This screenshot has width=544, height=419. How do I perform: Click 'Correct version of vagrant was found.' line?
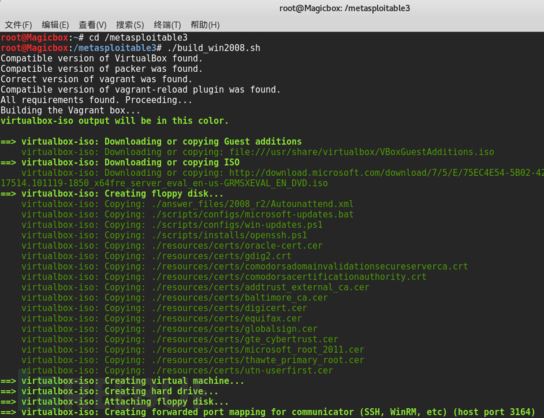pos(96,79)
